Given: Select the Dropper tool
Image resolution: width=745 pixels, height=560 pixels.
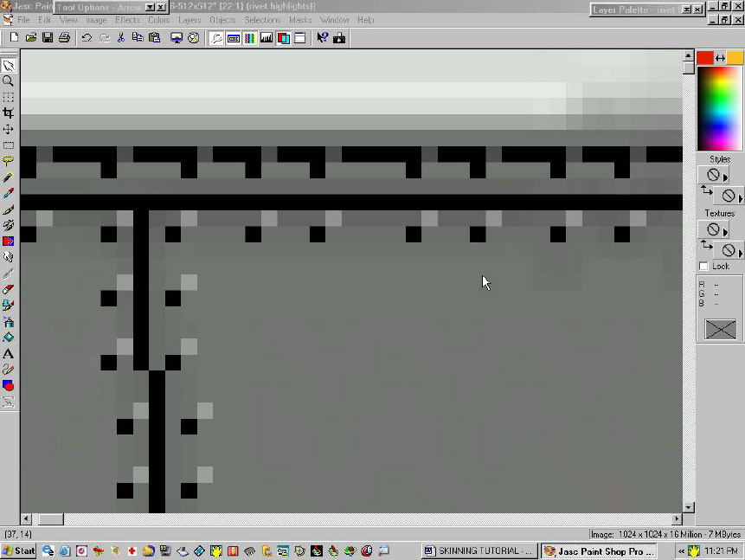Looking at the screenshot, I should tap(9, 194).
